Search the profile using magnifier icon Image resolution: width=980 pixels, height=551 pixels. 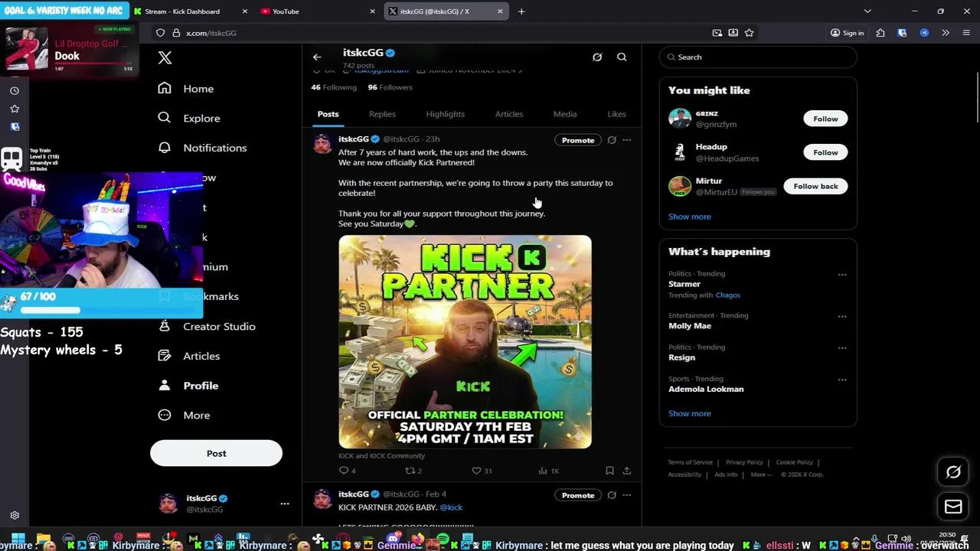[622, 57]
